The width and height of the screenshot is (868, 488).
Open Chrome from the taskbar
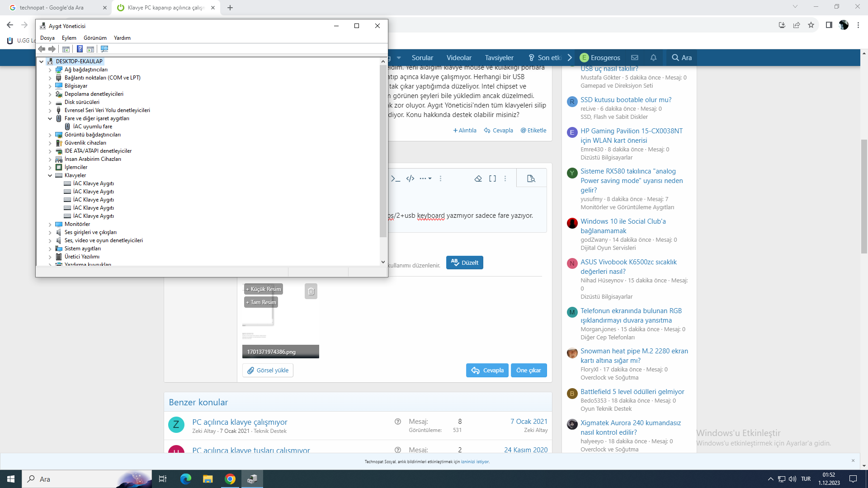tap(230, 479)
